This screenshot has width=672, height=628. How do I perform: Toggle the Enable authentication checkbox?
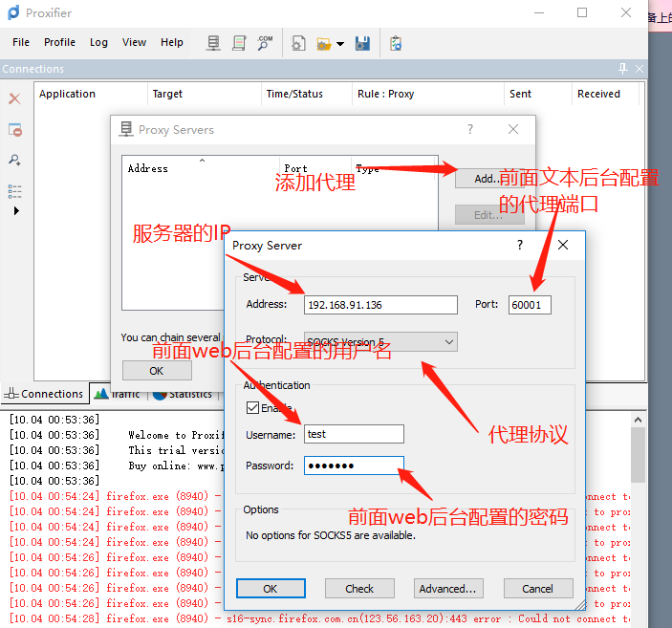coord(253,407)
